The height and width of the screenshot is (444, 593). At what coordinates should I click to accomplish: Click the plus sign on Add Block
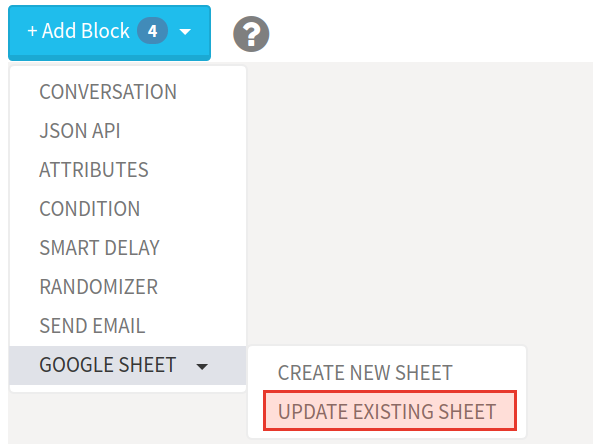click(33, 31)
